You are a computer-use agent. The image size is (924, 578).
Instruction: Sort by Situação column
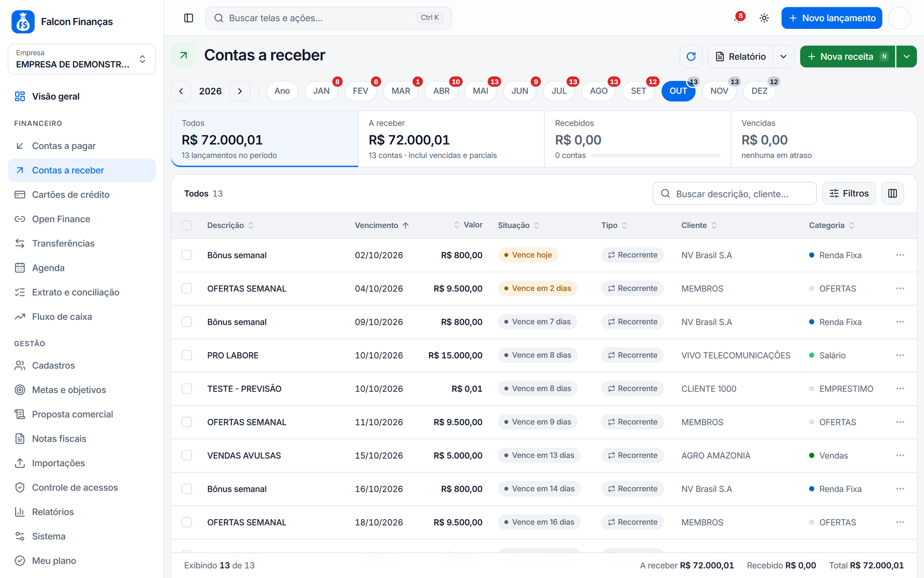click(x=518, y=225)
